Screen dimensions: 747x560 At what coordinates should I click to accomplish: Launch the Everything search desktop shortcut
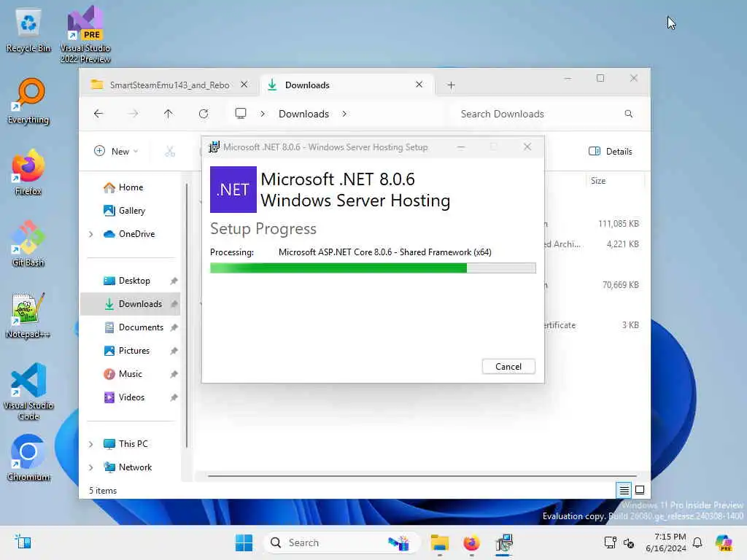[28, 101]
